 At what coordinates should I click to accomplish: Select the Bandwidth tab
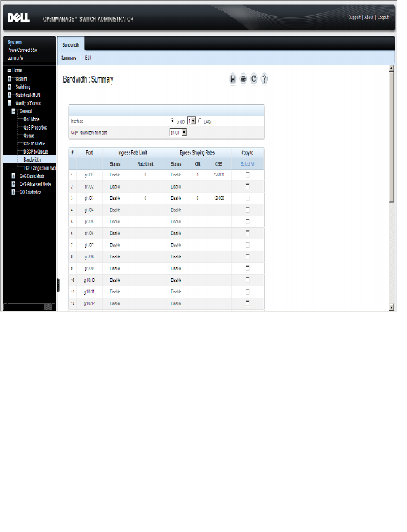(x=70, y=45)
